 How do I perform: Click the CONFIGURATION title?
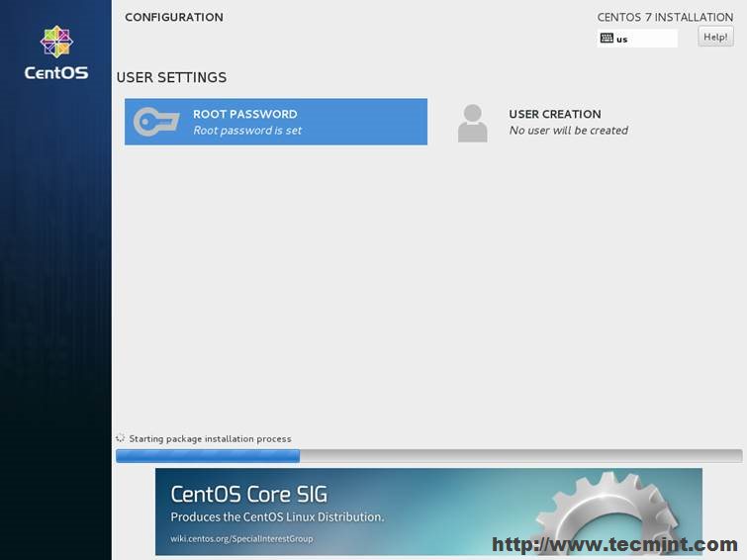tap(174, 17)
